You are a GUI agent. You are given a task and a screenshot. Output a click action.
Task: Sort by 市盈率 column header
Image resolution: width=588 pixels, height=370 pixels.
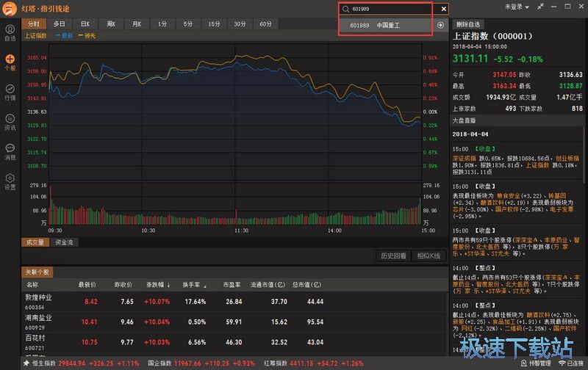[x=232, y=285]
